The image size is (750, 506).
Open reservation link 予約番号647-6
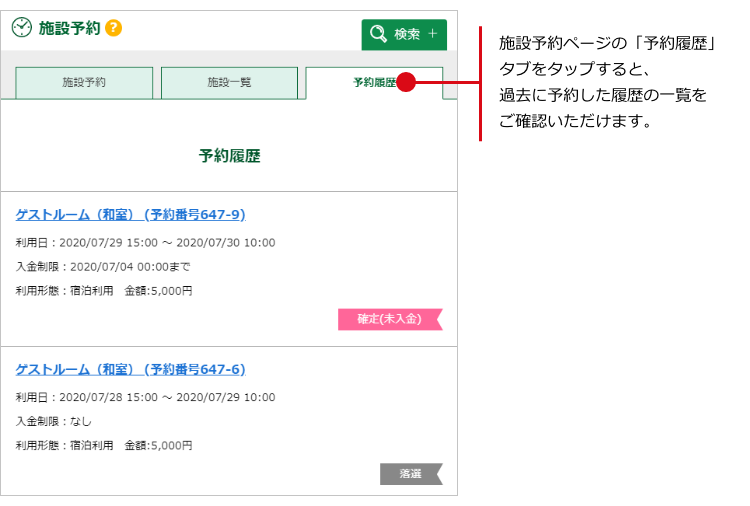[x=130, y=370]
